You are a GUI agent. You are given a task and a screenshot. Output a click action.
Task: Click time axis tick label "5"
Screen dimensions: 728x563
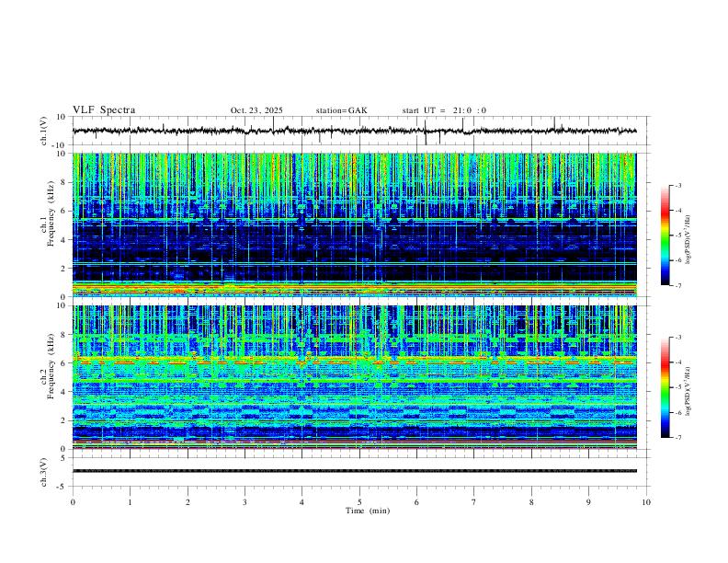point(359,502)
